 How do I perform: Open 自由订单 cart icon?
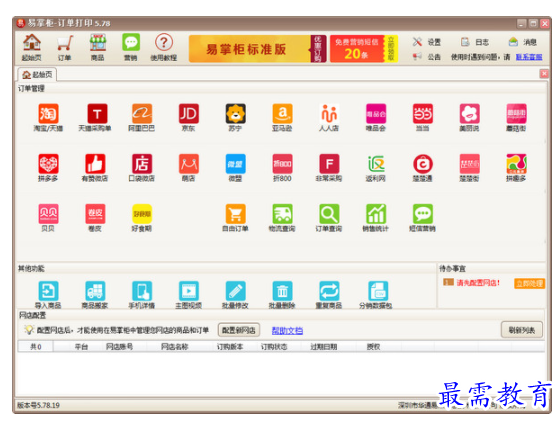click(235, 217)
